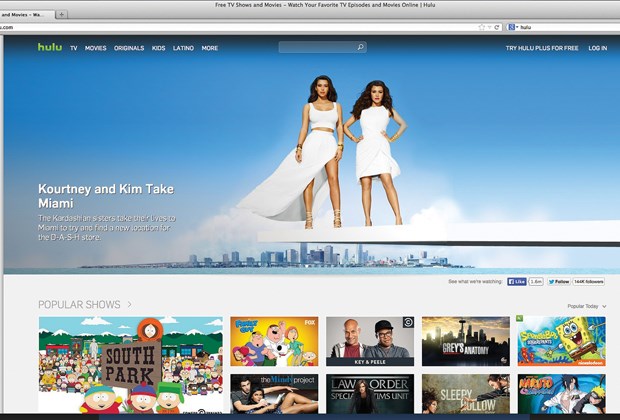Image resolution: width=620 pixels, height=420 pixels.
Task: Open the Movies menu
Action: tap(96, 48)
